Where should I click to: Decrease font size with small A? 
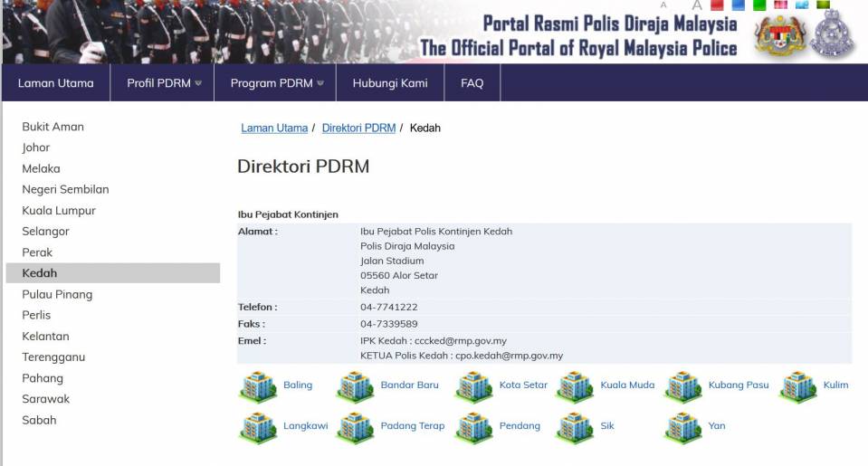coord(663,5)
